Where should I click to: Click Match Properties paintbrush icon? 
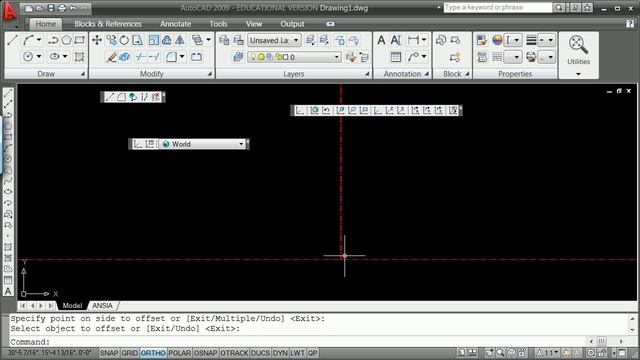482,40
